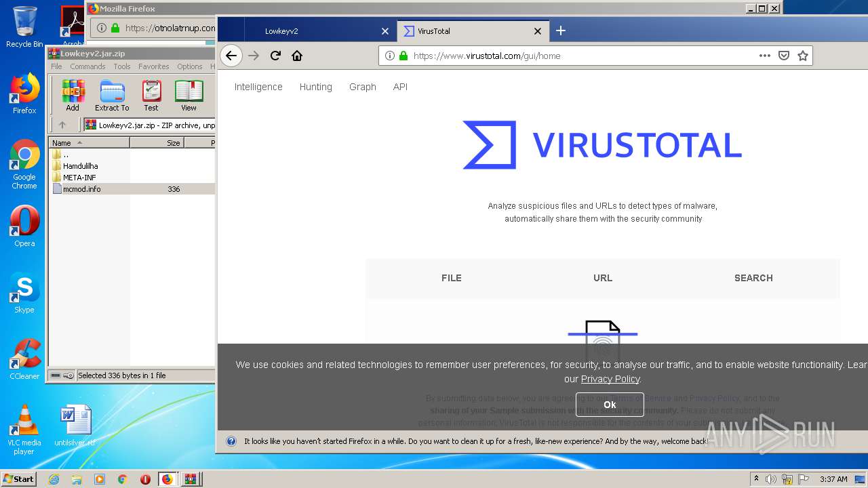Show hidden system tray icons arrow

[x=756, y=479]
